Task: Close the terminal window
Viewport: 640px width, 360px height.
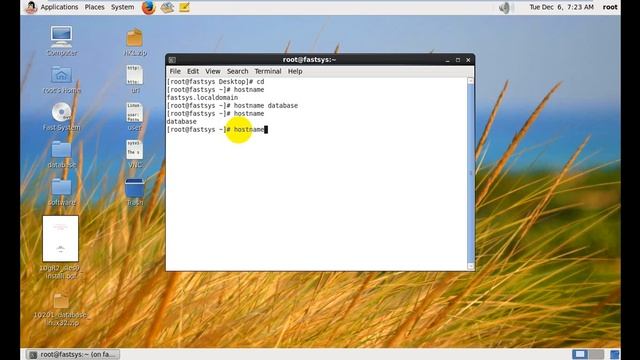Action: 468,60
